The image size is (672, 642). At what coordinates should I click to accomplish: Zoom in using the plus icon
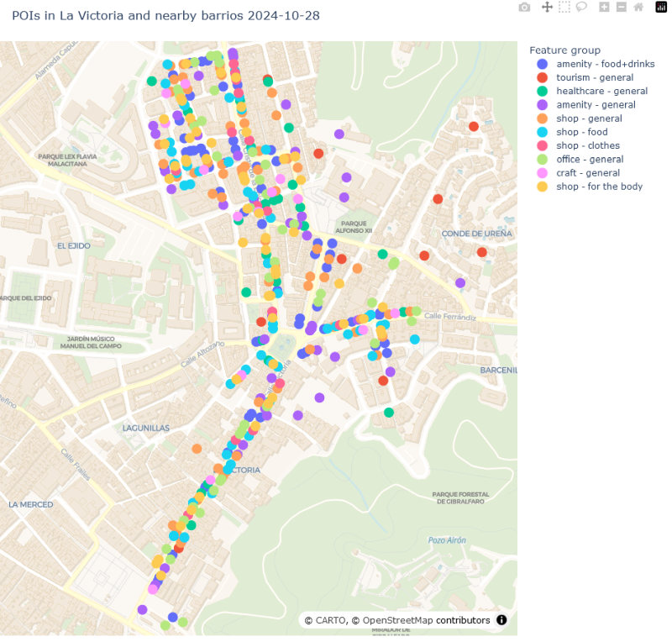coord(603,7)
